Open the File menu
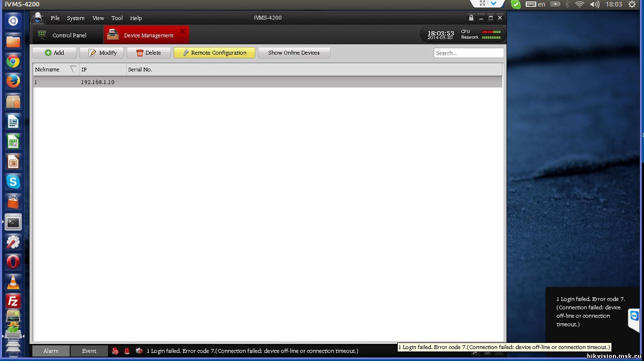 pyautogui.click(x=55, y=18)
